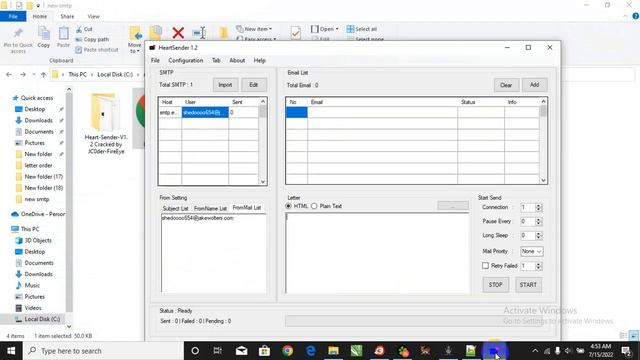Image resolution: width=640 pixels, height=360 pixels.
Task: Click Copy path in Explorer ribbon
Action: (92, 40)
